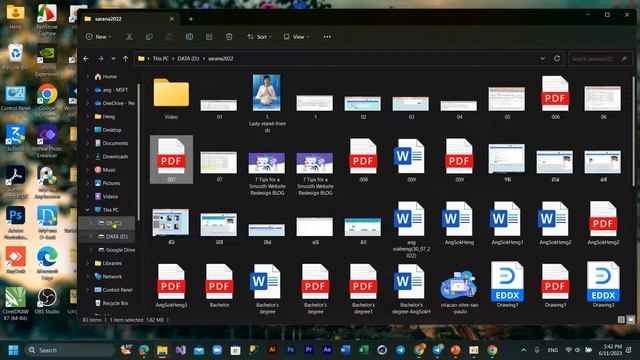This screenshot has height=360, width=640.
Task: Expand the Libraries tree node
Action: tap(87, 263)
